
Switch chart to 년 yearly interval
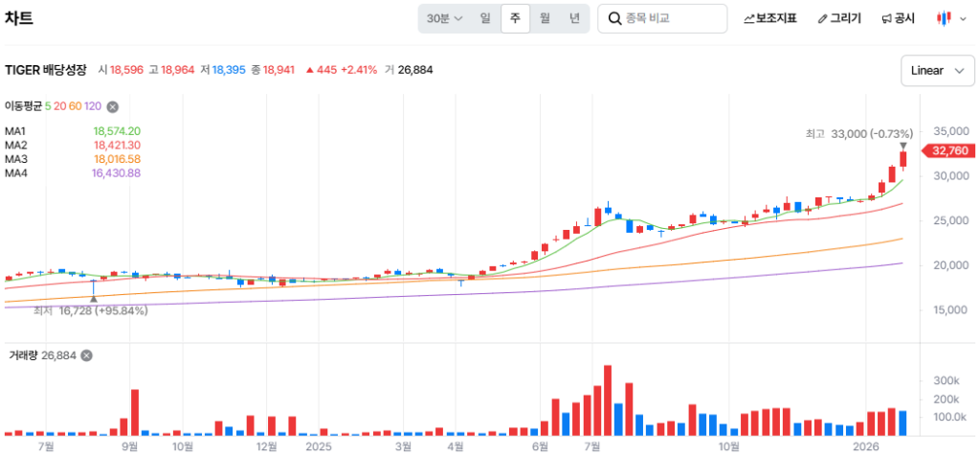click(574, 18)
